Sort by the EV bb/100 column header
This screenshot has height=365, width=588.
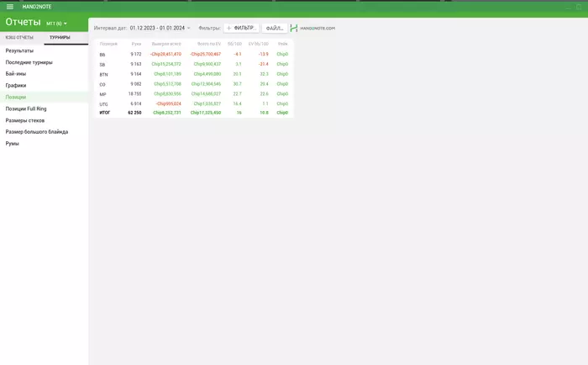click(259, 44)
